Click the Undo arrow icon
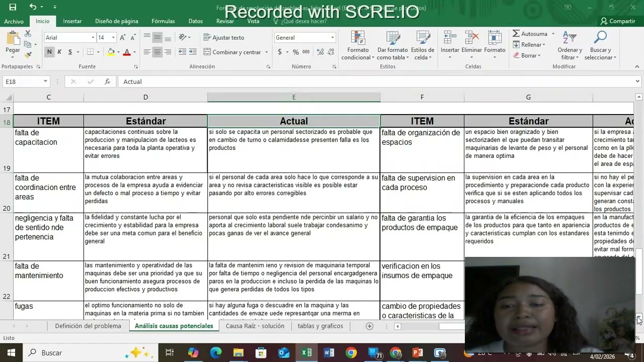Image resolution: width=644 pixels, height=362 pixels. click(33, 7)
